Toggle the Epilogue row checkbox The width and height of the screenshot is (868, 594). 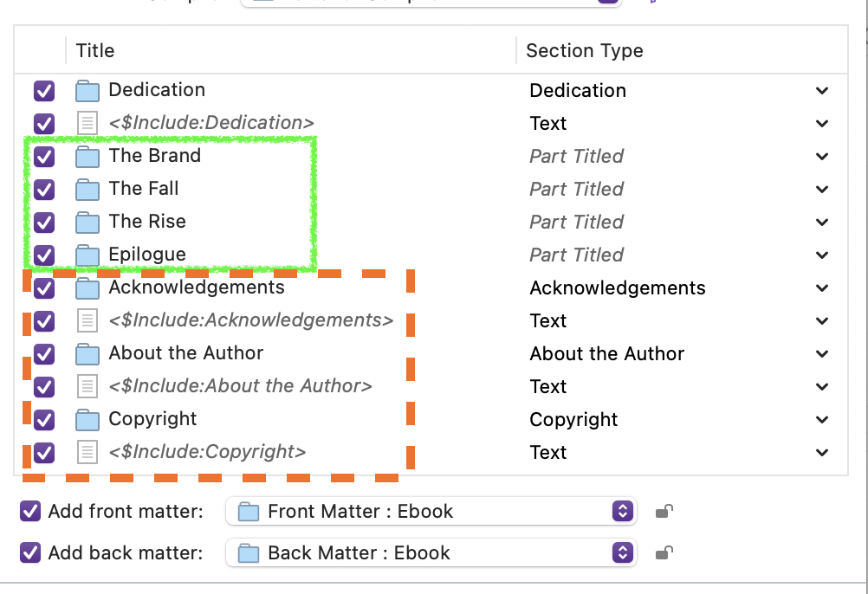[44, 255]
